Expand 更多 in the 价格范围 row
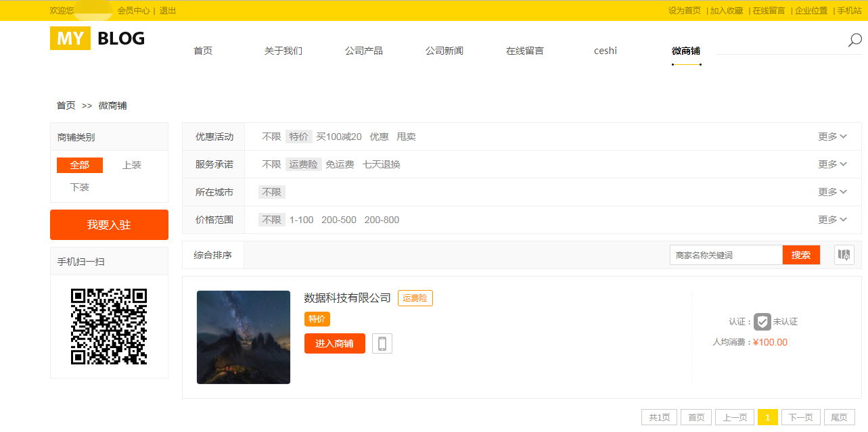 tap(832, 220)
